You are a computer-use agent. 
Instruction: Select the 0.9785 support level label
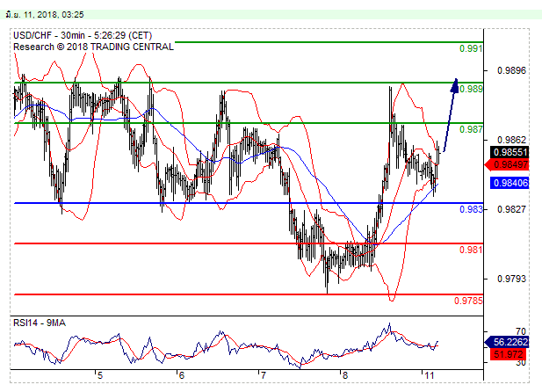pos(468,301)
